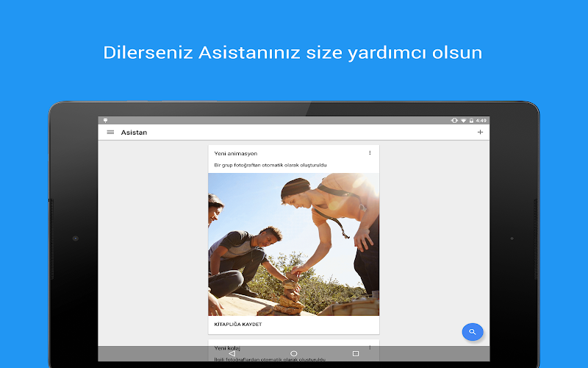Tap the notification icon in status bar
This screenshot has height=368, width=588.
pos(105,121)
